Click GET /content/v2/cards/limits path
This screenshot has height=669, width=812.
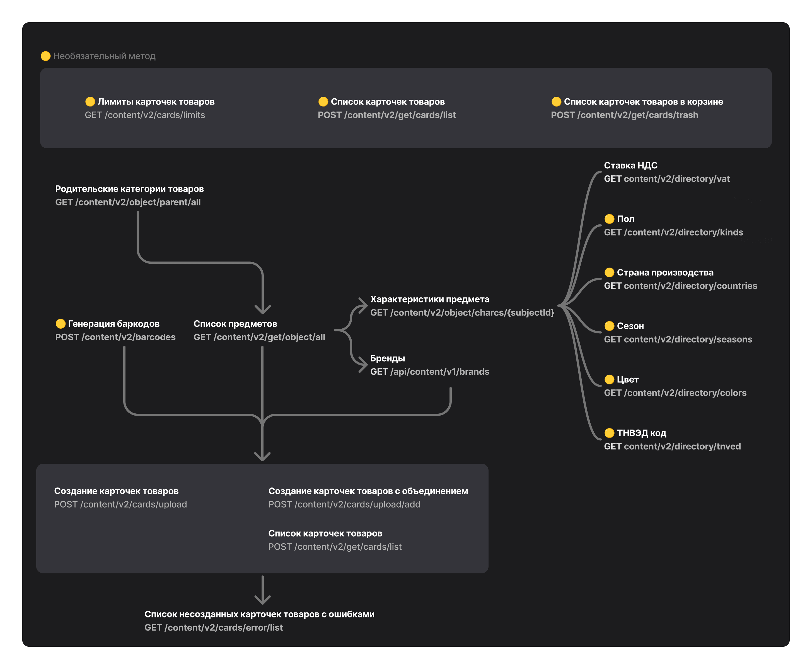(145, 115)
